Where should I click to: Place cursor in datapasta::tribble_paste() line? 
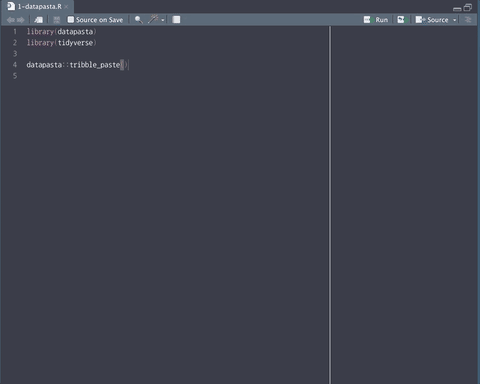pyautogui.click(x=77, y=65)
